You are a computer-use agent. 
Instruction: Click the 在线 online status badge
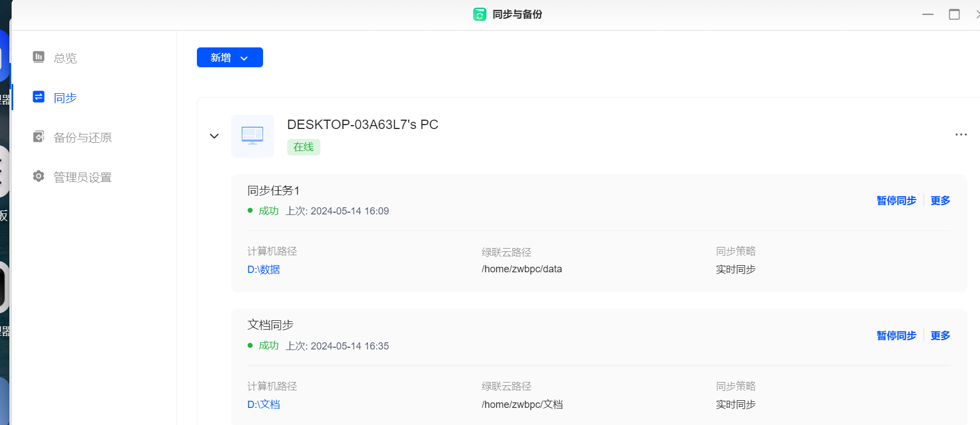click(304, 147)
